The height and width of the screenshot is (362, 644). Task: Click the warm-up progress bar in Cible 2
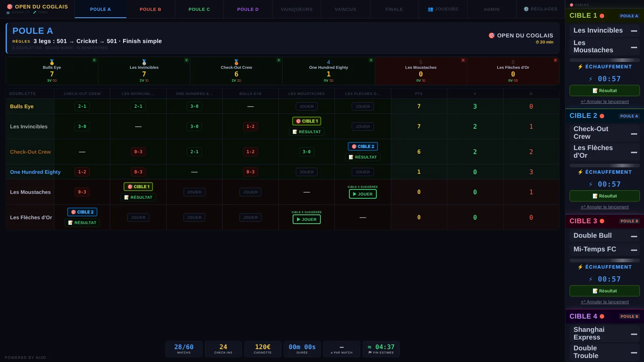pos(605,165)
